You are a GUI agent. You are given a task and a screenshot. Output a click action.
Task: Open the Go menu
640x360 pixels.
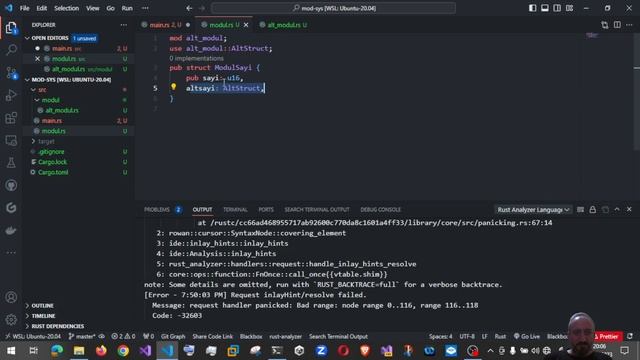click(110, 8)
